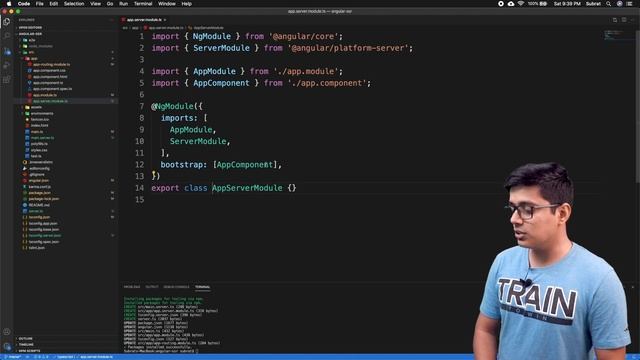Collapse the ANGULAR-SSR project root
The width and height of the screenshot is (640, 360).
(x=65, y=34)
